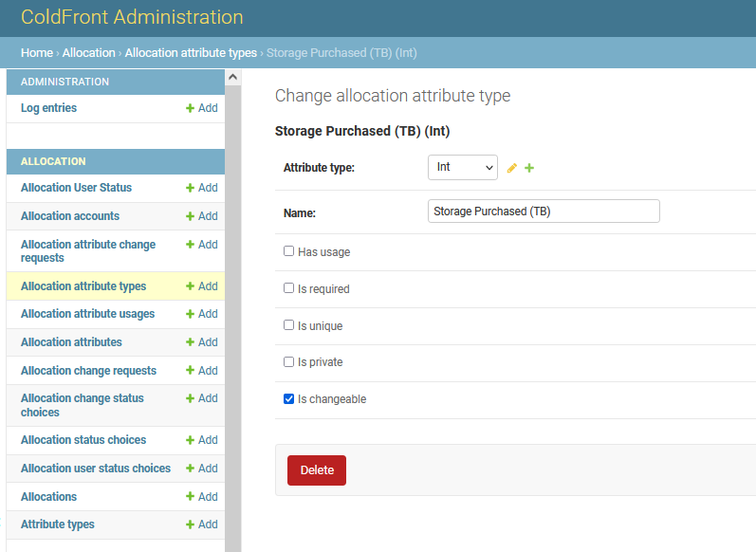Click the Change allocation attribute type heading
Image resolution: width=756 pixels, height=552 pixels.
(x=393, y=96)
